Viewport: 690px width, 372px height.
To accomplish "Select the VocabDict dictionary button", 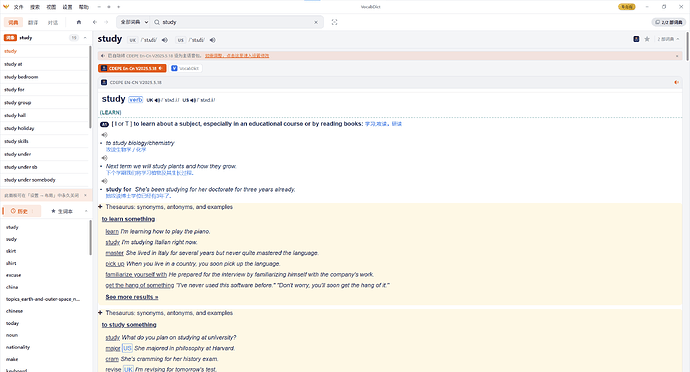I will click(x=186, y=68).
